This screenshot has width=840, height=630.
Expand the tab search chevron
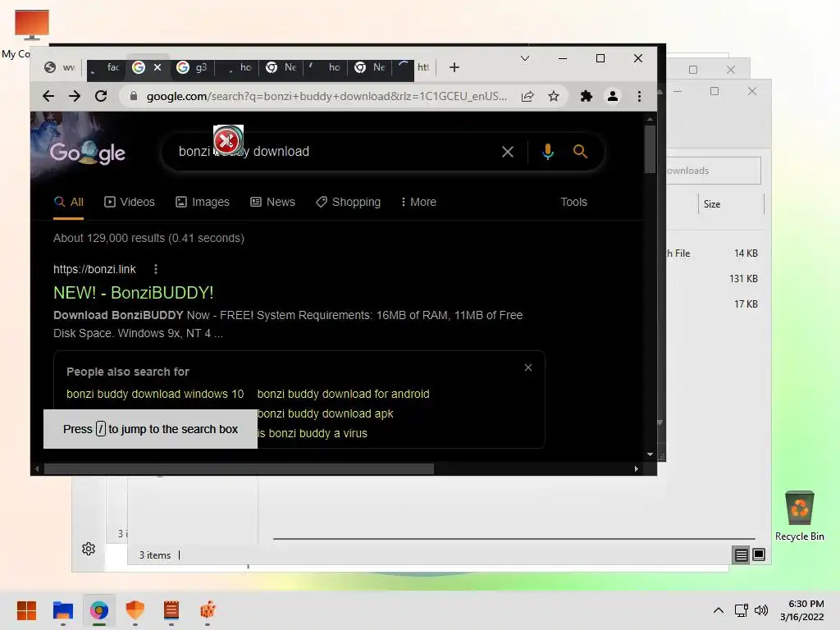pos(525,58)
